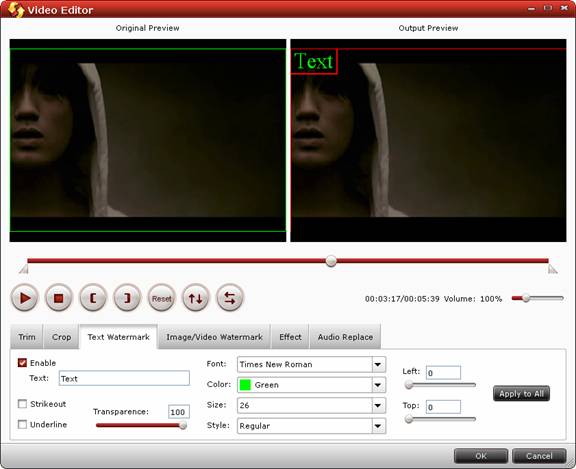The image size is (576, 469).
Task: Click the Play button
Action: pos(25,298)
